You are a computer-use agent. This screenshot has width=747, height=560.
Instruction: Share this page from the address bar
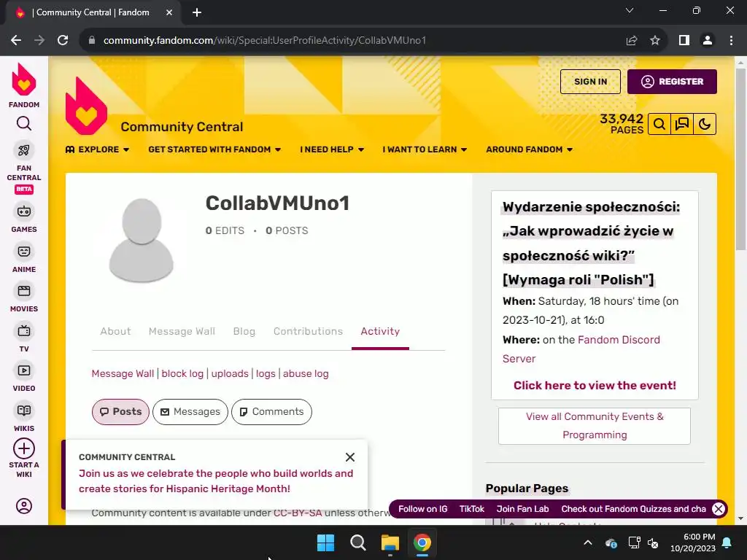(x=632, y=41)
